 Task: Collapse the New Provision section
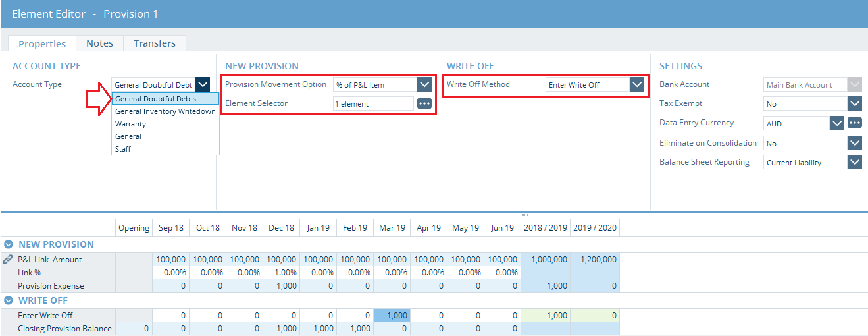click(x=9, y=244)
